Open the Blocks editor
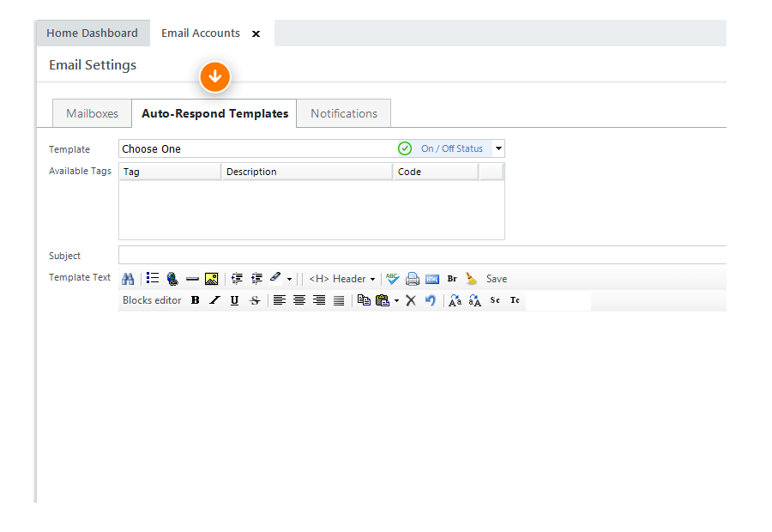This screenshot has height=532, width=772. coord(152,300)
